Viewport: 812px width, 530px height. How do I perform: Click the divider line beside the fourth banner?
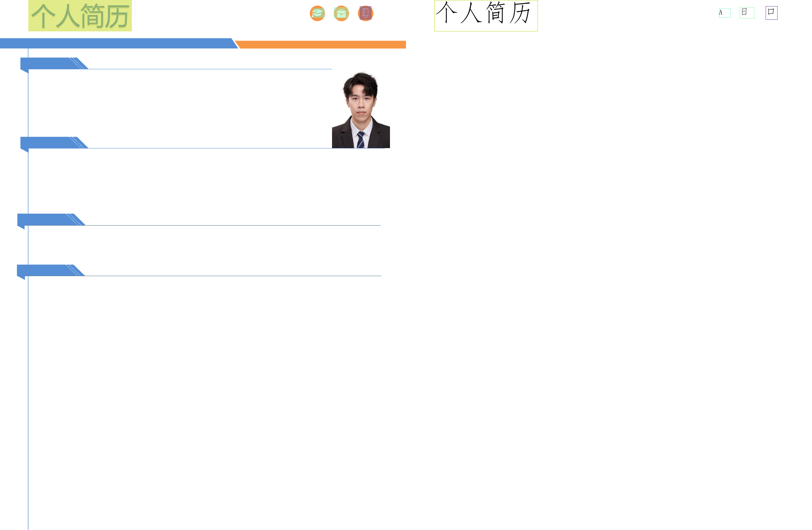point(232,276)
